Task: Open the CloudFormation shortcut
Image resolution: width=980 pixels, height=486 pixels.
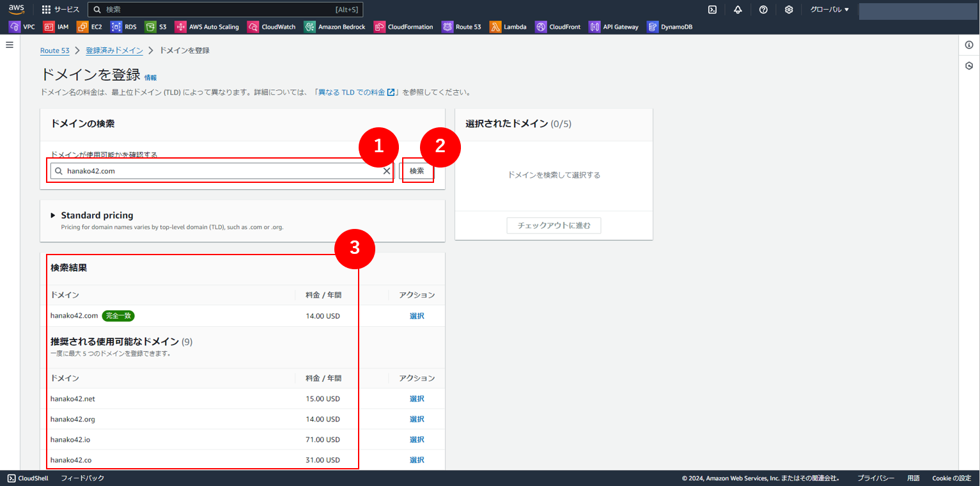Action: pos(404,27)
